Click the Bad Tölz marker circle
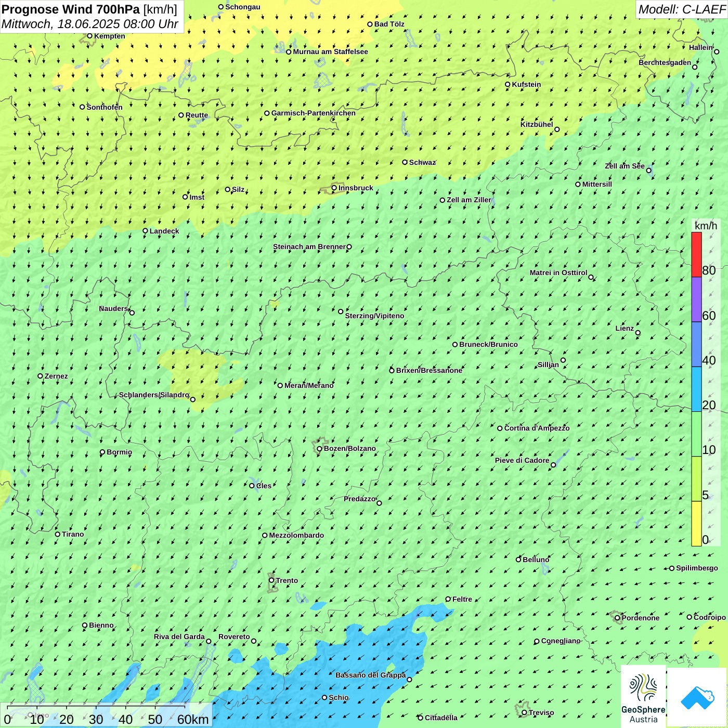The height and width of the screenshot is (728, 728). (x=370, y=24)
